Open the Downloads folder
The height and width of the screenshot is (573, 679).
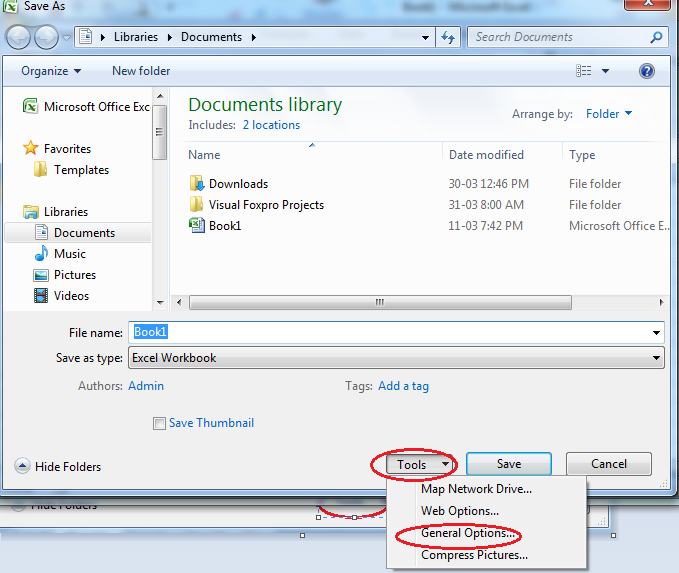click(238, 184)
